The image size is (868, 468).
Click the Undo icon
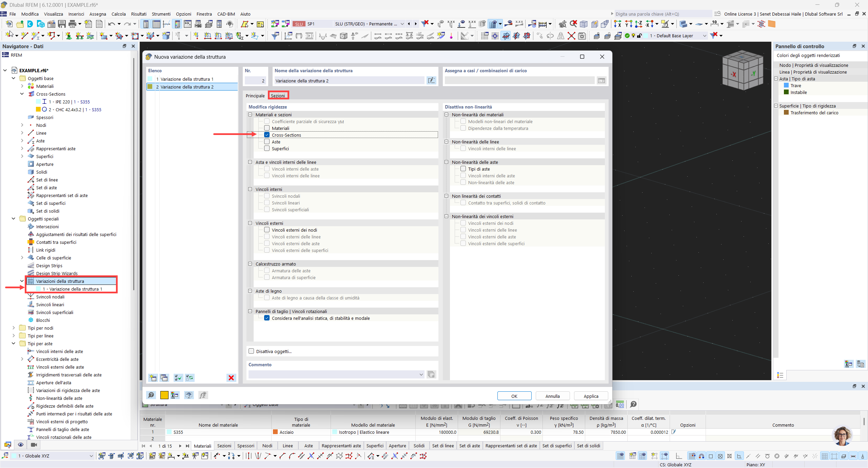[x=112, y=24]
